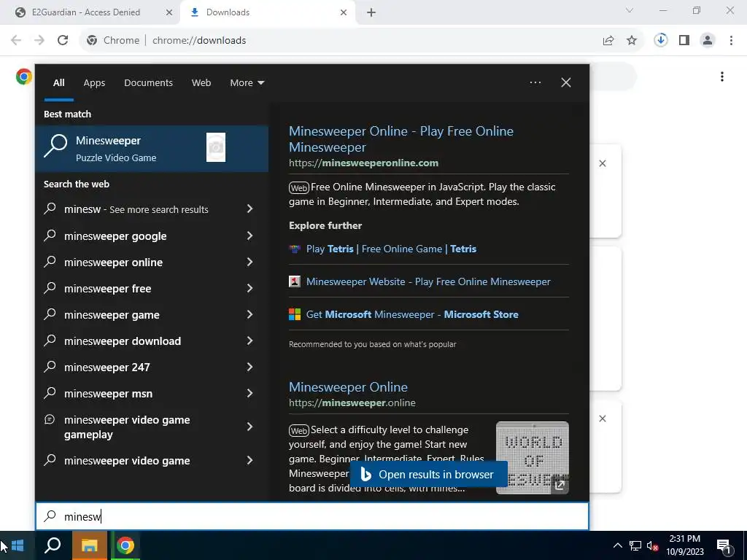Click the muted volume tray icon
Image resolution: width=747 pixels, height=560 pixels.
coord(652,545)
